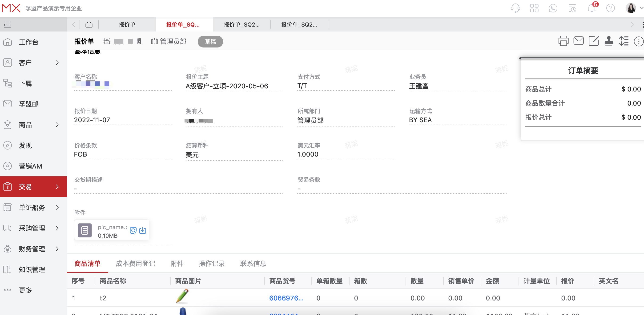The image size is (644, 315).
Task: Select the 联系信息 tab
Action: click(x=253, y=264)
